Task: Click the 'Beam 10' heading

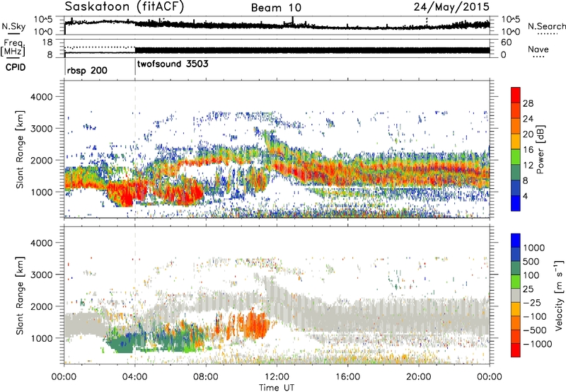Action: click(x=276, y=8)
